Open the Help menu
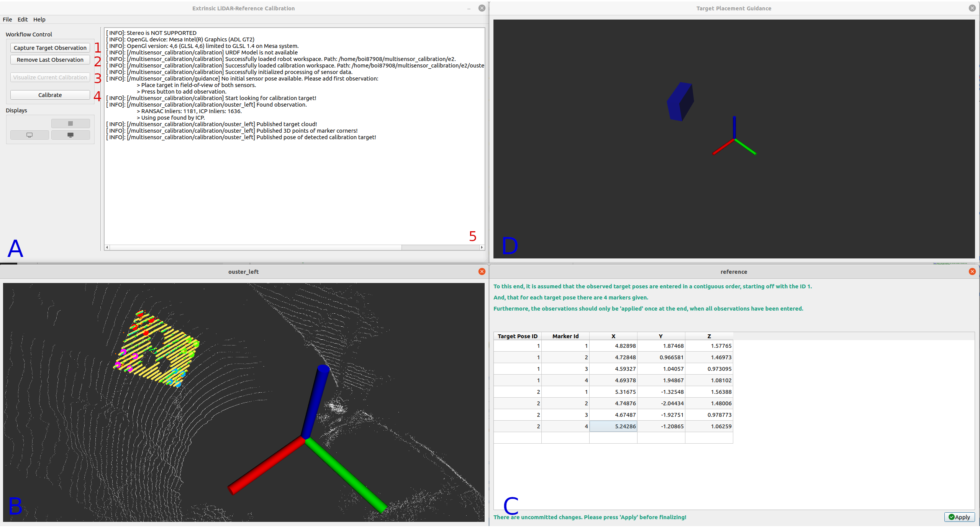This screenshot has height=528, width=980. click(x=39, y=20)
